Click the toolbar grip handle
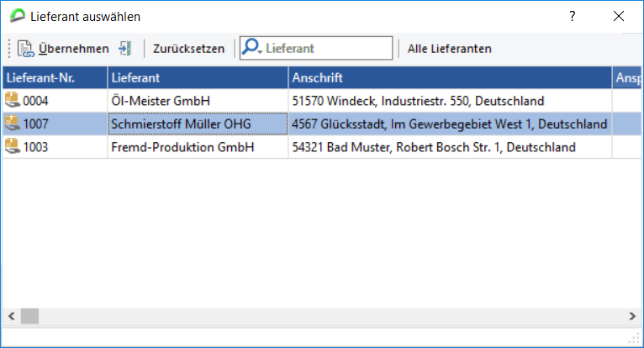This screenshot has width=644, height=348. click(9, 49)
